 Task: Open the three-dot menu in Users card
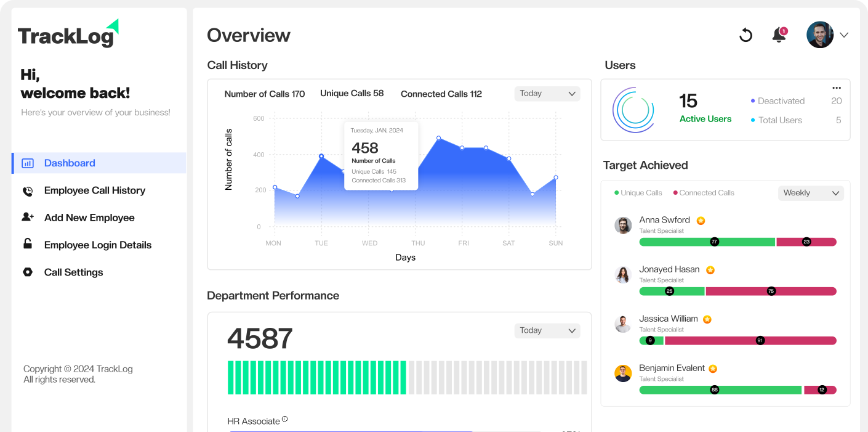836,88
